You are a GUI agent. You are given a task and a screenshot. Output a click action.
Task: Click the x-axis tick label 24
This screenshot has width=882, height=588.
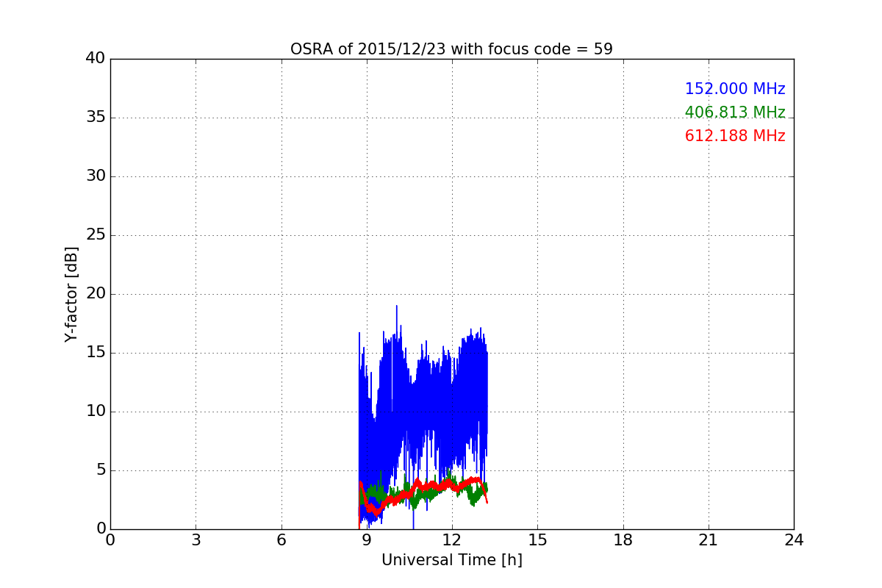pos(794,540)
